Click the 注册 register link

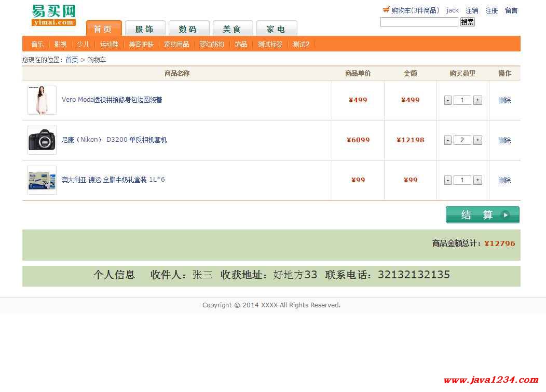[x=492, y=10]
